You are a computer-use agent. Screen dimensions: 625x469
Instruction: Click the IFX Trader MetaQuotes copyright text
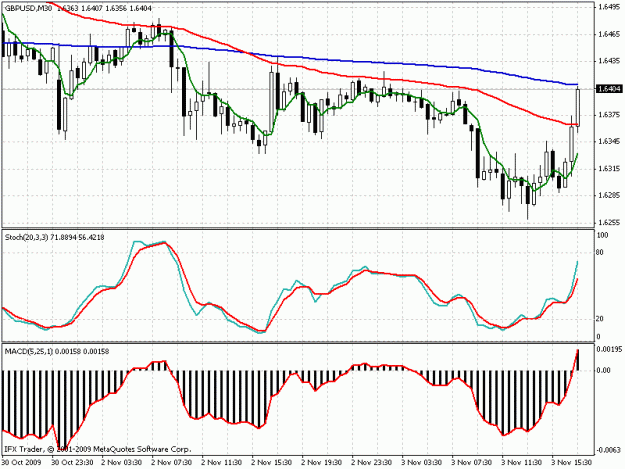[x=98, y=449]
